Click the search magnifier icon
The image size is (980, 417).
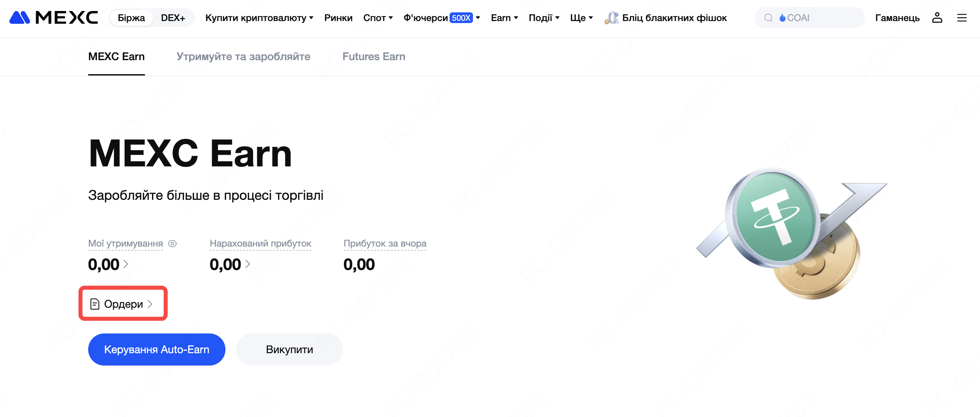(768, 17)
